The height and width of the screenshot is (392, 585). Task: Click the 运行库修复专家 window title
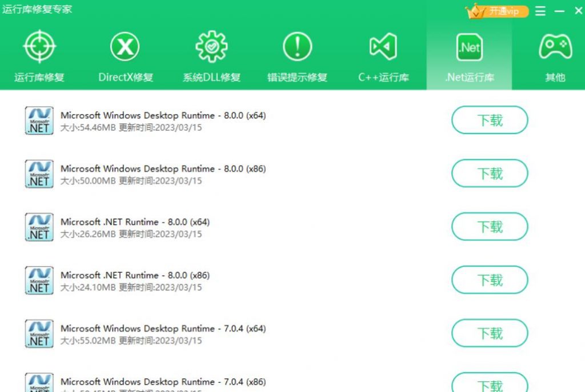[x=37, y=9]
